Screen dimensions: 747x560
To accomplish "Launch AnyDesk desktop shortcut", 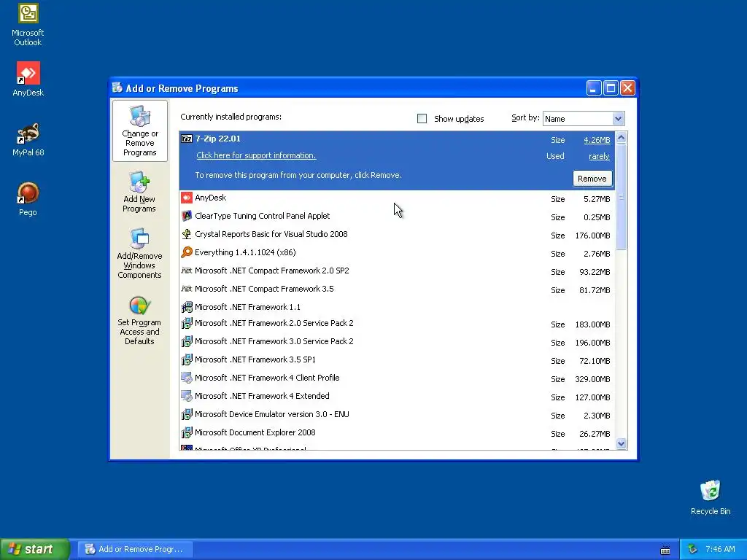I will click(28, 79).
